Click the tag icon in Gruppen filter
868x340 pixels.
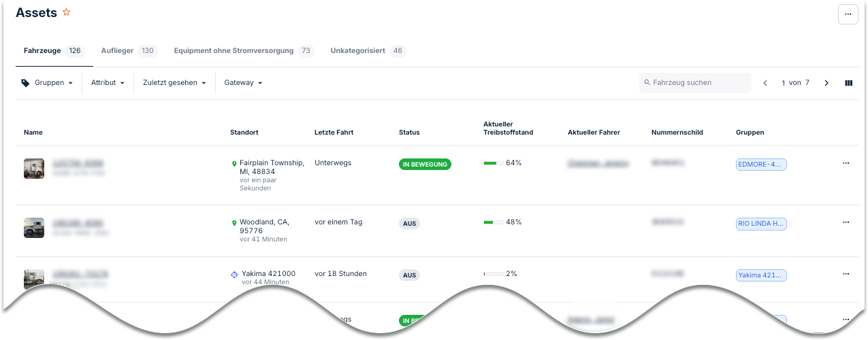[x=26, y=83]
